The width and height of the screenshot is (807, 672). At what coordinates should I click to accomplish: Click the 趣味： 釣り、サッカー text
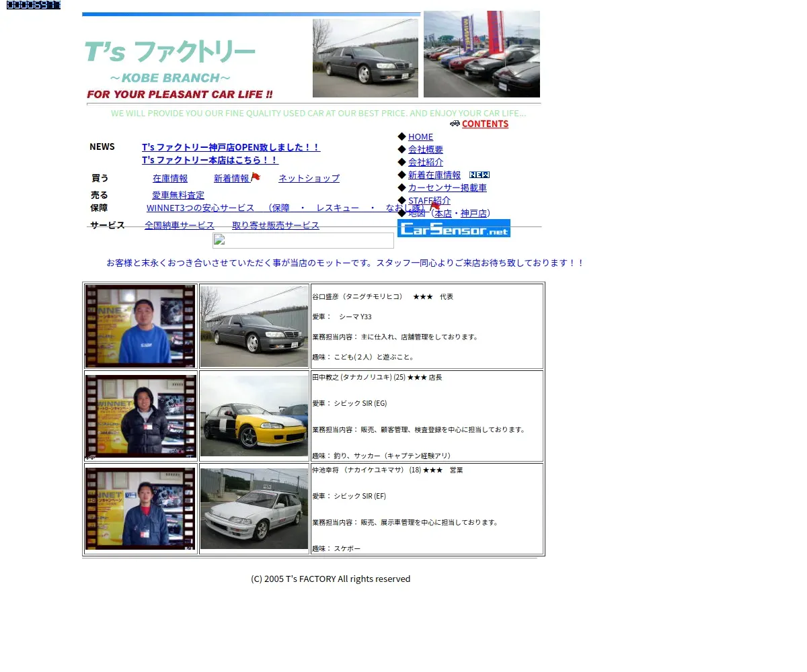pyautogui.click(x=381, y=455)
